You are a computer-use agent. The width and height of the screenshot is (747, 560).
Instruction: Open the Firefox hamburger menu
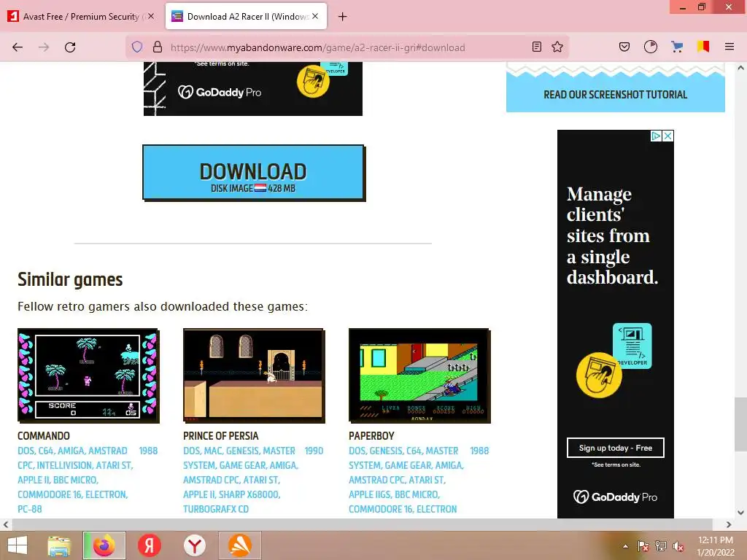coord(729,47)
